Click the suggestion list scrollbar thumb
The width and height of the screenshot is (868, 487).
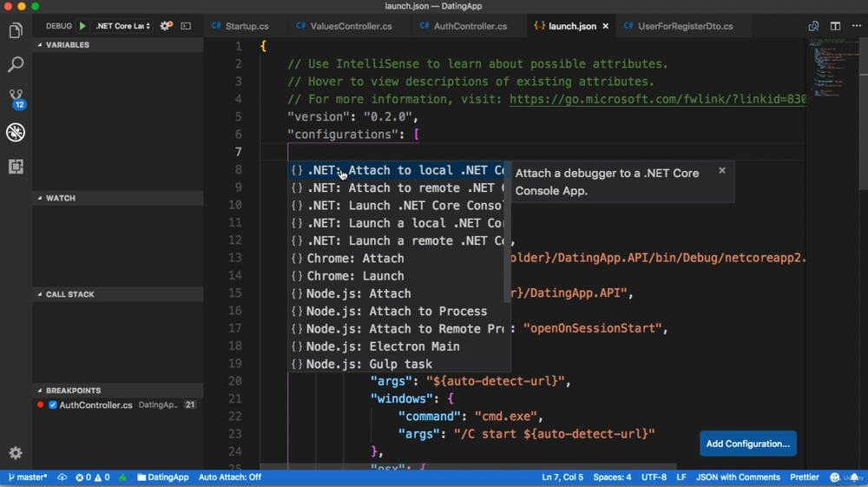click(507, 233)
